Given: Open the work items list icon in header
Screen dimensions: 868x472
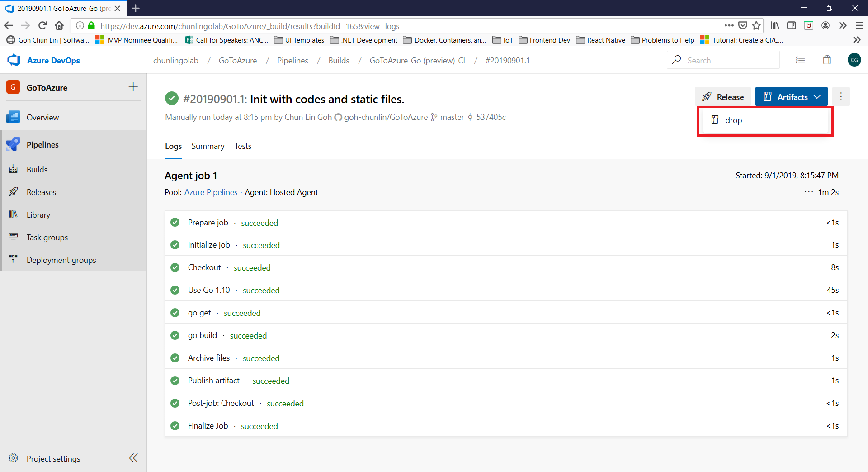Looking at the screenshot, I should point(800,60).
